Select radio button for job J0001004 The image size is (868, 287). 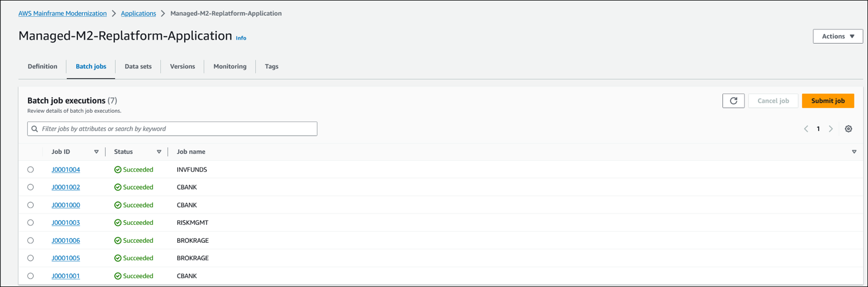pos(31,170)
